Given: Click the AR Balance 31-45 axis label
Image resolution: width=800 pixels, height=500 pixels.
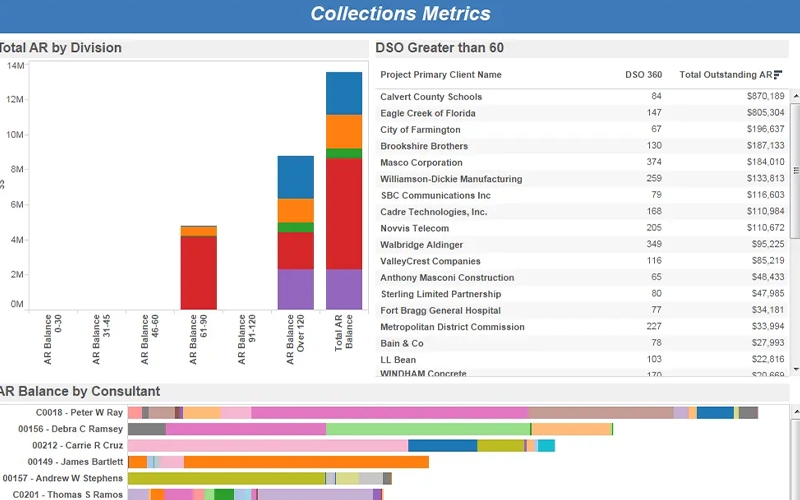Looking at the screenshot, I should click(x=101, y=339).
